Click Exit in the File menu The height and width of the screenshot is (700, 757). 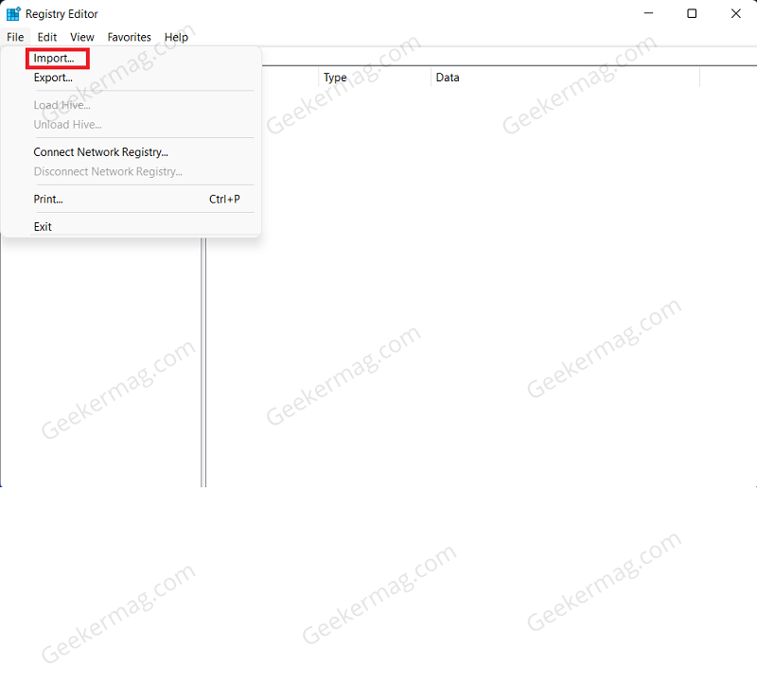[x=132, y=227]
